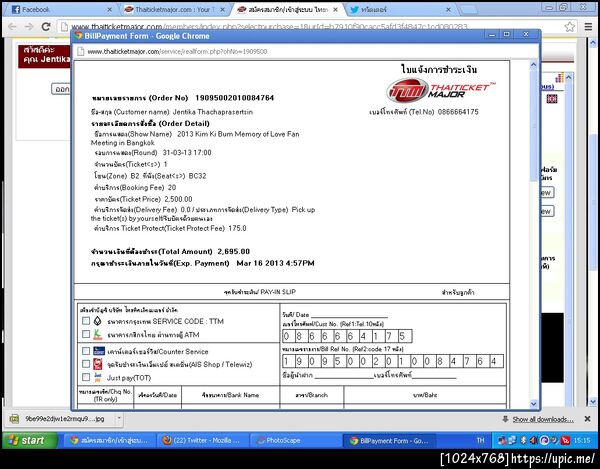Click customer name Jentika Thachaprasertsin
The height and width of the screenshot is (469, 600).
click(212, 112)
